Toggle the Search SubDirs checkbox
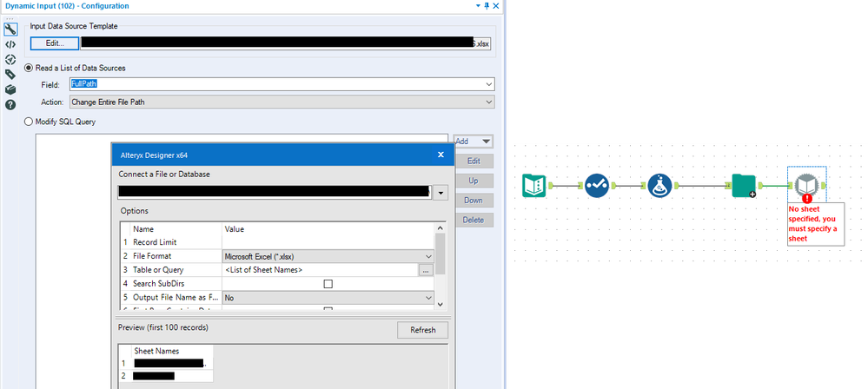 coord(328,284)
